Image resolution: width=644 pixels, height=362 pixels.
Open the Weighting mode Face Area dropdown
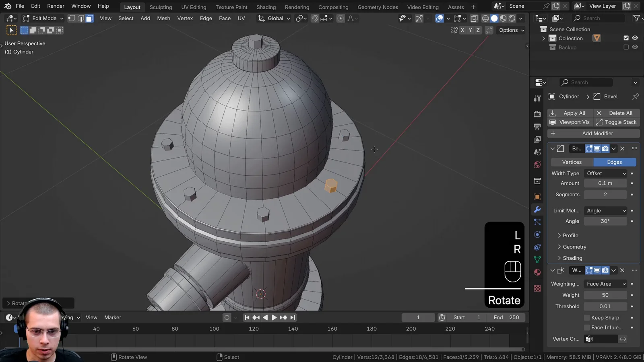pos(605,284)
